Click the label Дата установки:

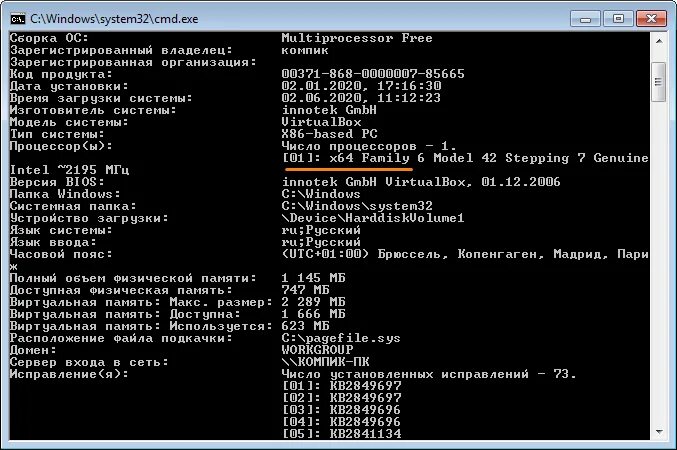[x=69, y=86]
